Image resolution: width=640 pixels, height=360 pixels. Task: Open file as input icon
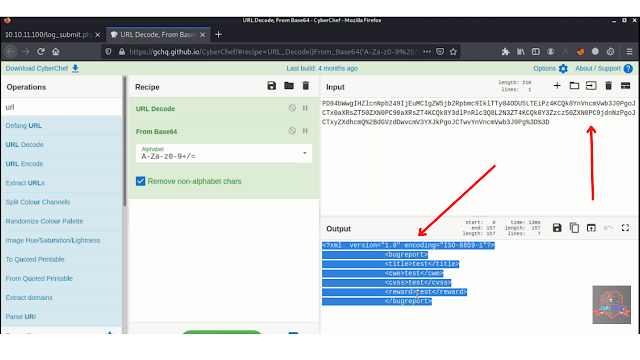click(x=591, y=86)
